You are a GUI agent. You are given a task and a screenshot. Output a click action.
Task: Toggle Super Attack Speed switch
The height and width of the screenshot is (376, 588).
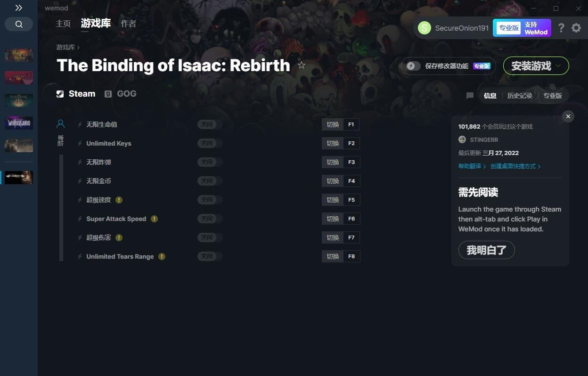point(210,219)
